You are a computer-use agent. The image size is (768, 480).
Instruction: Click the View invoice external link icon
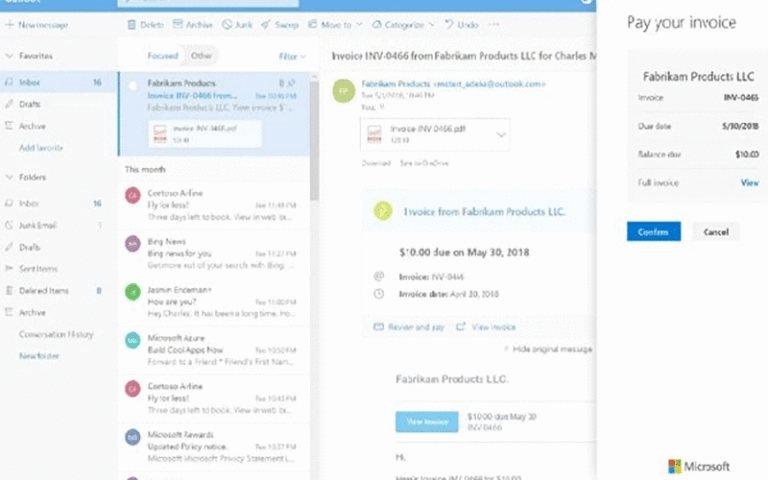coord(460,327)
